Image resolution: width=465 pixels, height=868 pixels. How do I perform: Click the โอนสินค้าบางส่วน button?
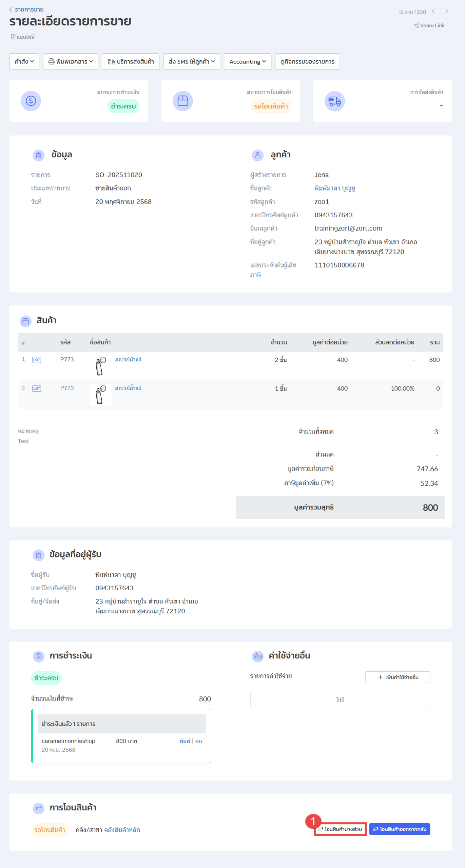[x=340, y=829]
